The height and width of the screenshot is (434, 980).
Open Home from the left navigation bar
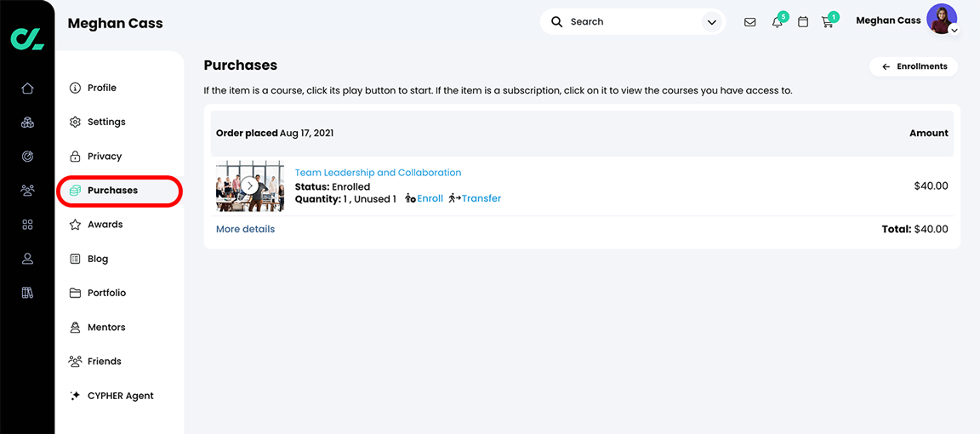click(x=27, y=89)
